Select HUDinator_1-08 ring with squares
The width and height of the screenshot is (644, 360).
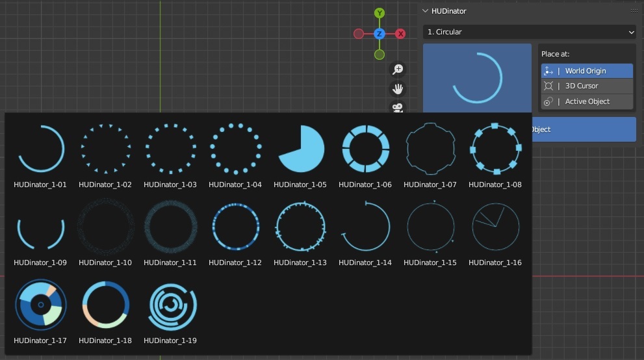495,149
